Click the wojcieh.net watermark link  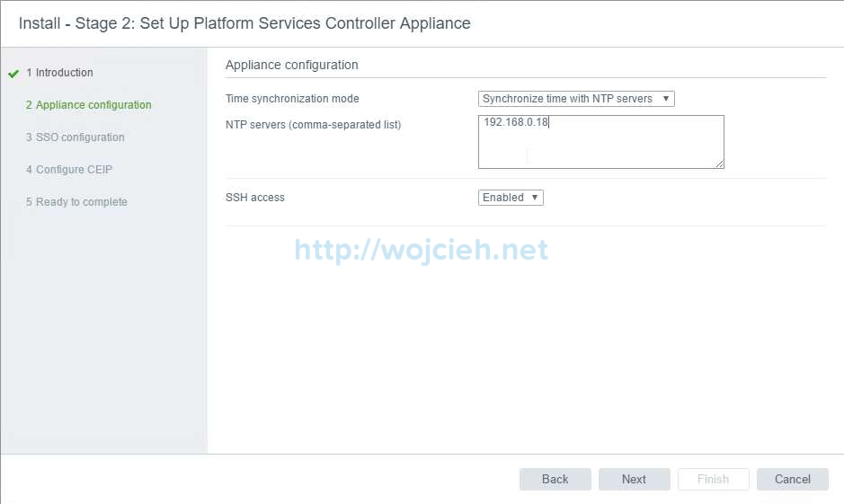pos(421,250)
